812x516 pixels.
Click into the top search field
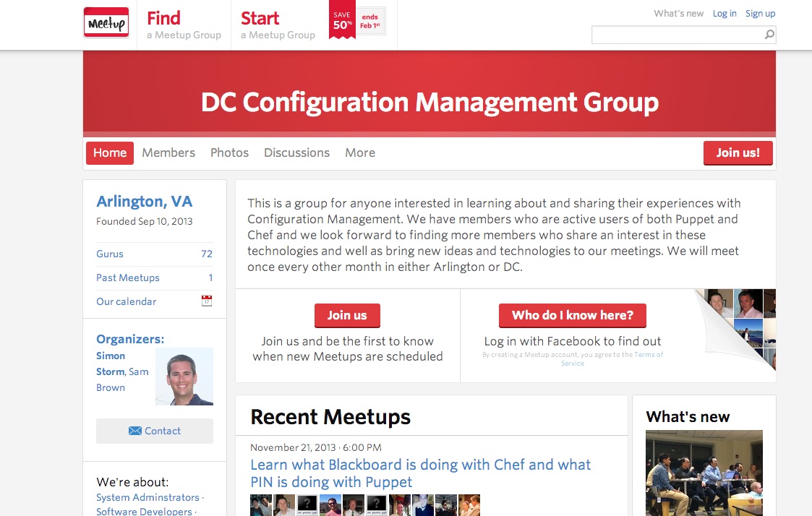click(678, 35)
